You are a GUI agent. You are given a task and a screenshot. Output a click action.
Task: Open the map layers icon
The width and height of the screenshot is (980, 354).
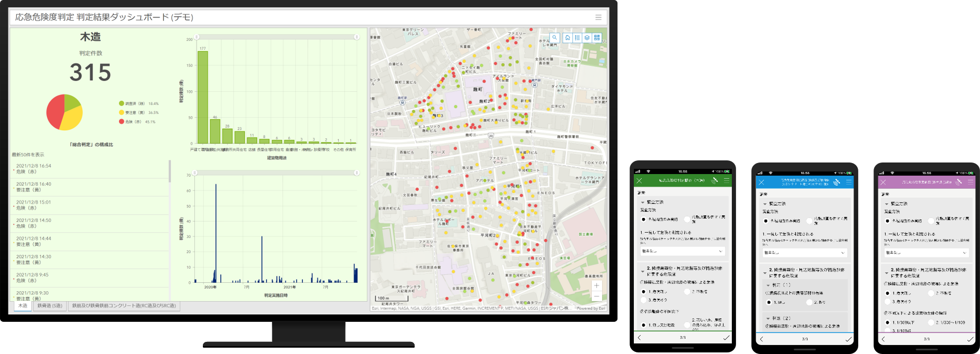click(587, 37)
